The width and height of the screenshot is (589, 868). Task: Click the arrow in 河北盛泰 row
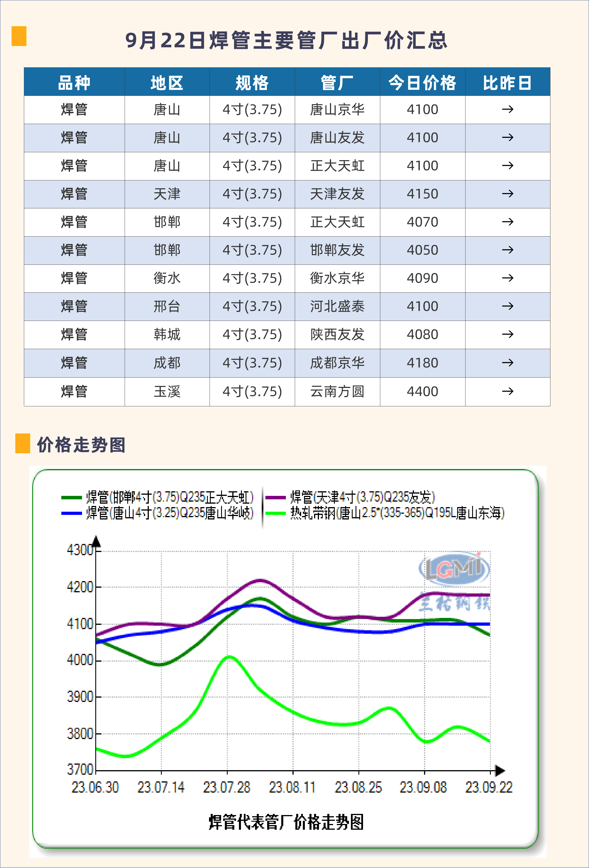pyautogui.click(x=507, y=306)
